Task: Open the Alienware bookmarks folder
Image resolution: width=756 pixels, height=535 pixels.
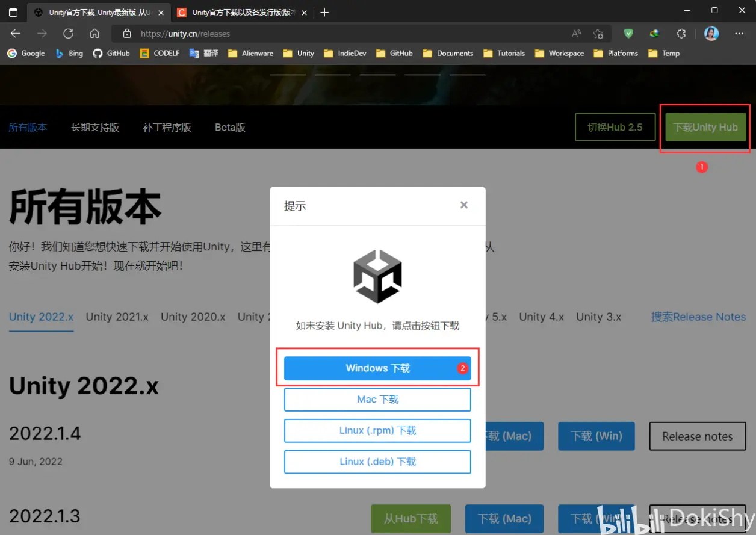Action: [250, 53]
